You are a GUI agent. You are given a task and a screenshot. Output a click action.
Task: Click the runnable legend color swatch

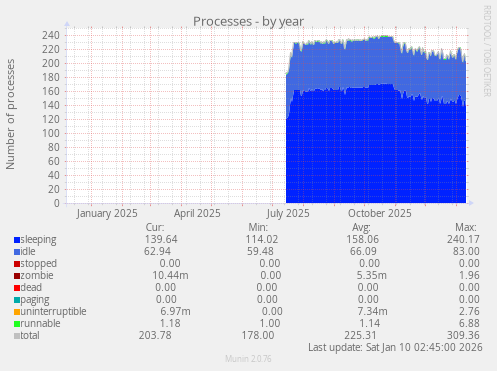point(17,324)
